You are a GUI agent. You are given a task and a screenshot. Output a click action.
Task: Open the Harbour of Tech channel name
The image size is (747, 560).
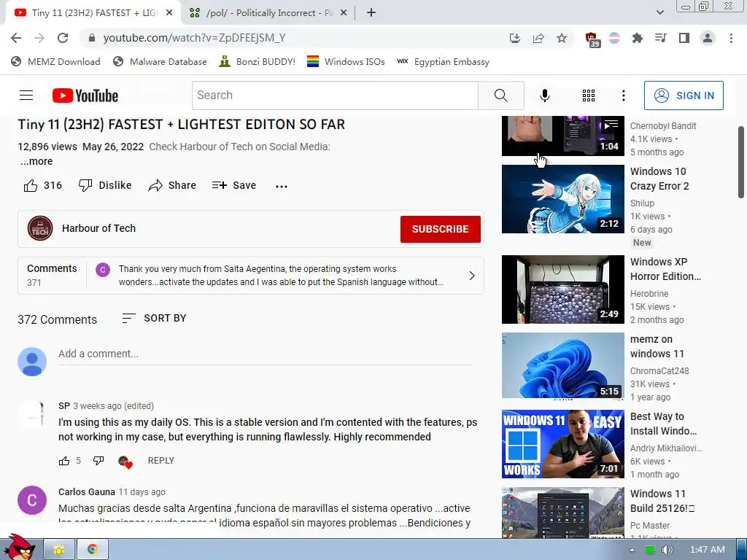[x=98, y=228]
